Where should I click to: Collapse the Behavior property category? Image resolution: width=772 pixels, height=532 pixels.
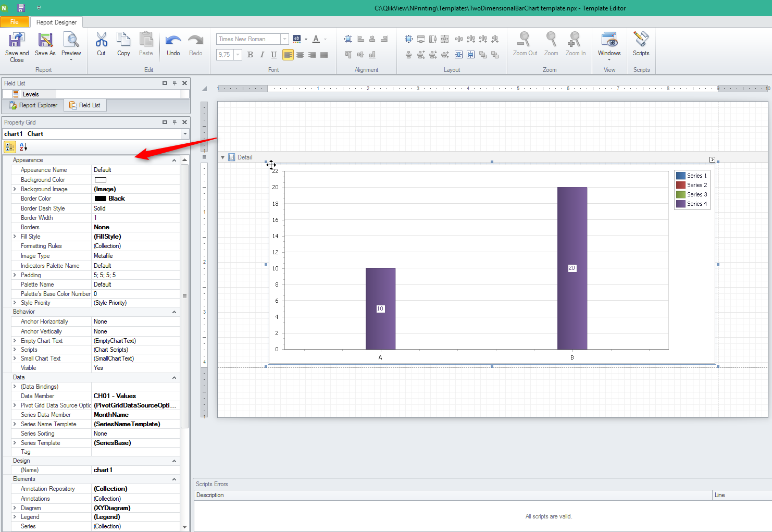pos(174,312)
